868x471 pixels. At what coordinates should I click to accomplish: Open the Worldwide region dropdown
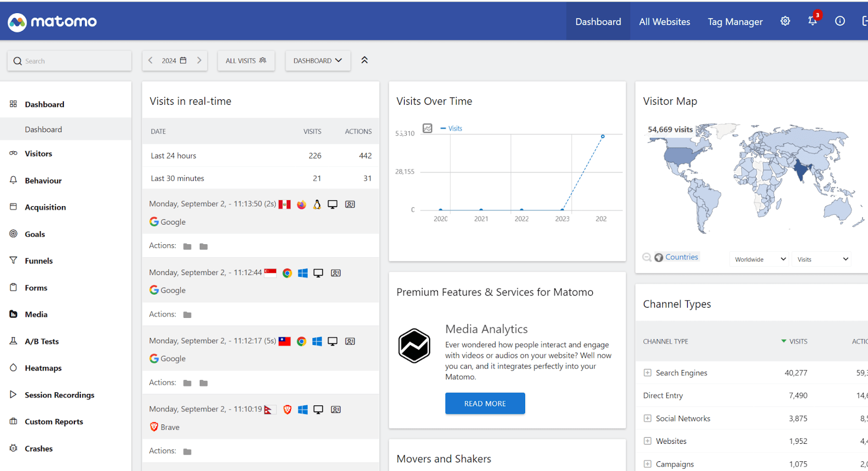tap(759, 259)
